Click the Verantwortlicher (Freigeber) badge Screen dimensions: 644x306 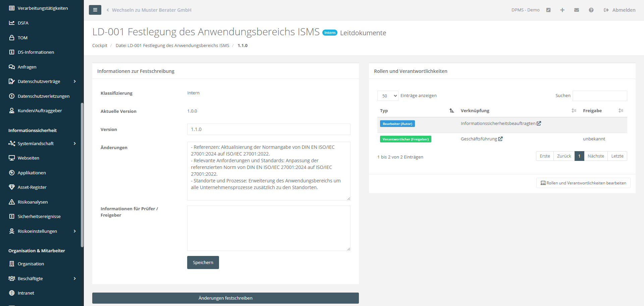coord(406,139)
